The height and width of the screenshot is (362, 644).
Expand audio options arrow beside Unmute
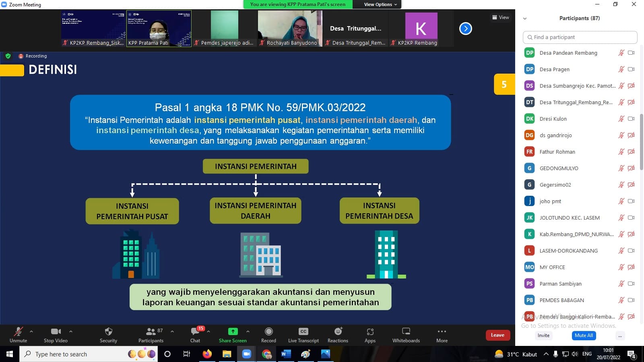coord(31,331)
